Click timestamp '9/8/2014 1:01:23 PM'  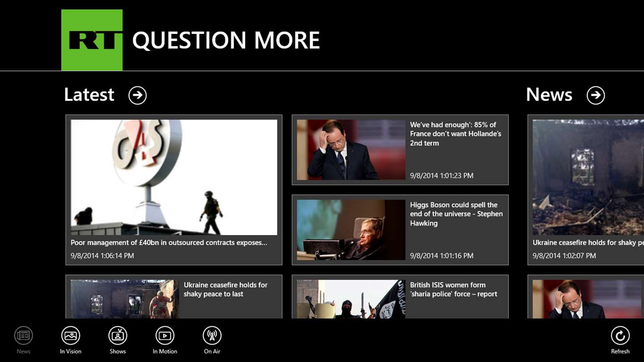[x=441, y=176]
